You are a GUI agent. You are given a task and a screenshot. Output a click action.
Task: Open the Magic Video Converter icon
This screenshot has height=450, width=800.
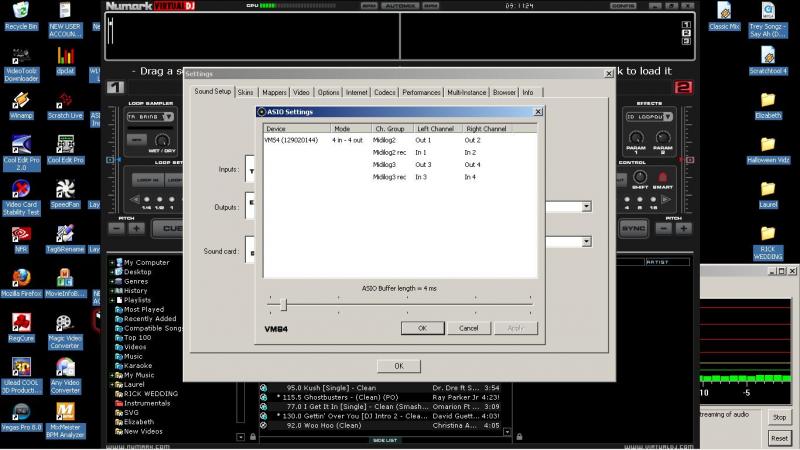pos(65,324)
